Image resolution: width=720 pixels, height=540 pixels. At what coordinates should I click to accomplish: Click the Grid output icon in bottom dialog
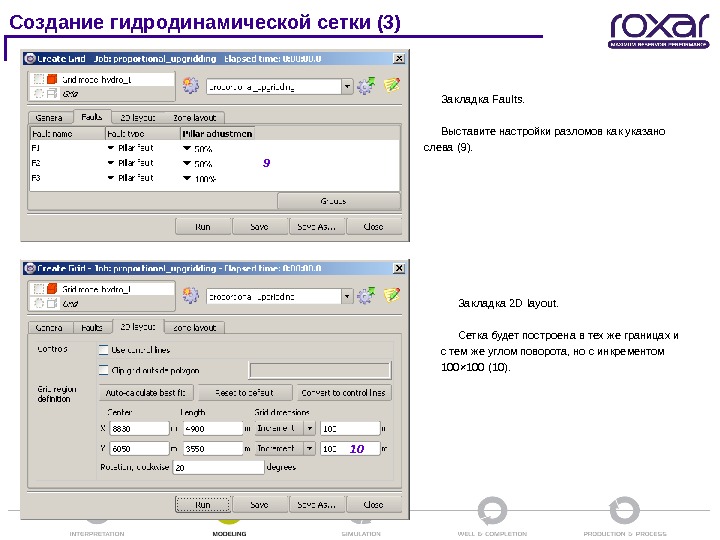pyautogui.click(x=52, y=303)
